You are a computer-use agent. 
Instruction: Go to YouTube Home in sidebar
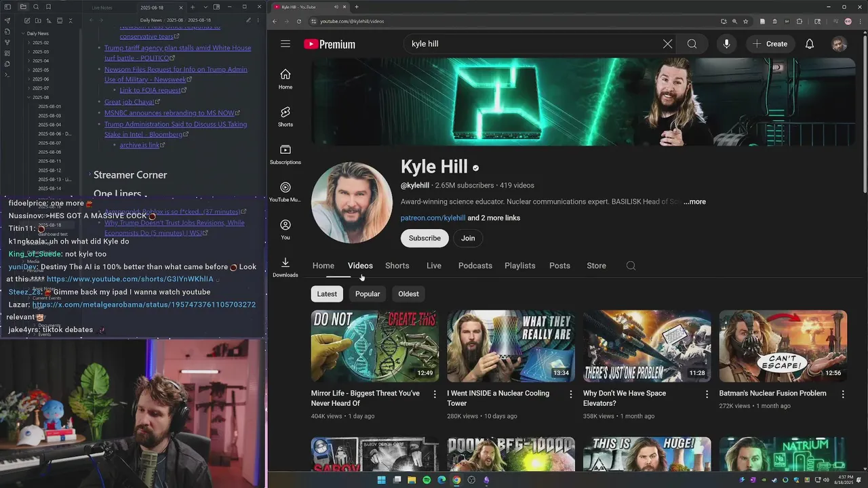coord(285,79)
